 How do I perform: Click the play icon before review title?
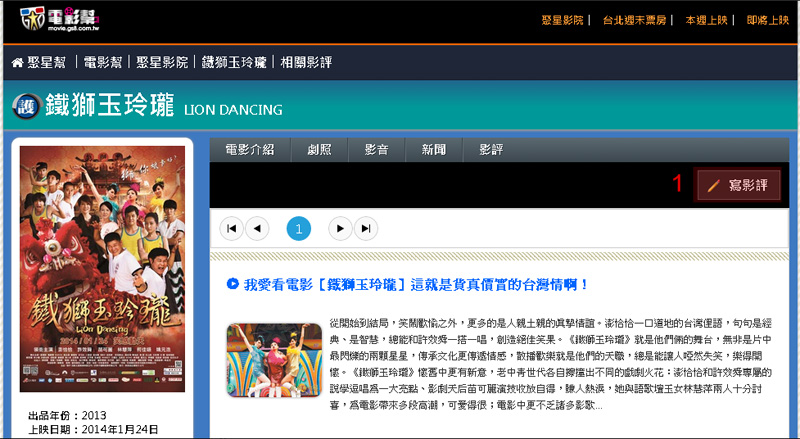click(x=233, y=284)
